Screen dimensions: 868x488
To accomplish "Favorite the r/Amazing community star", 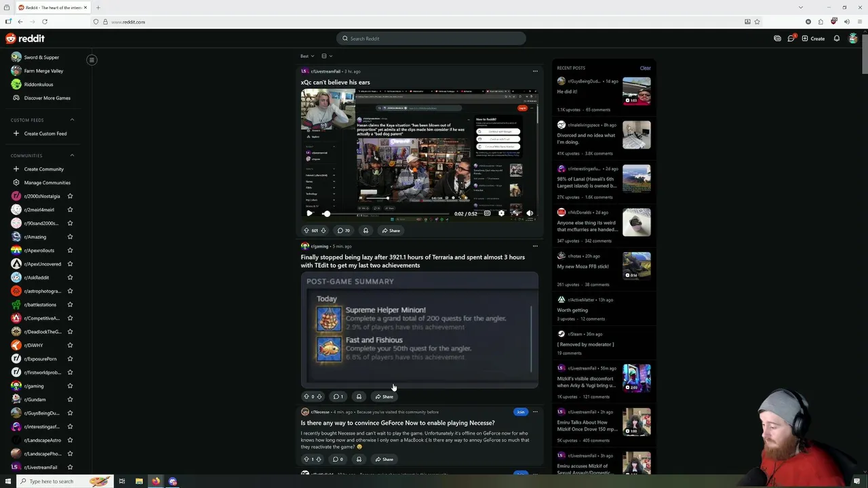I will (x=70, y=237).
